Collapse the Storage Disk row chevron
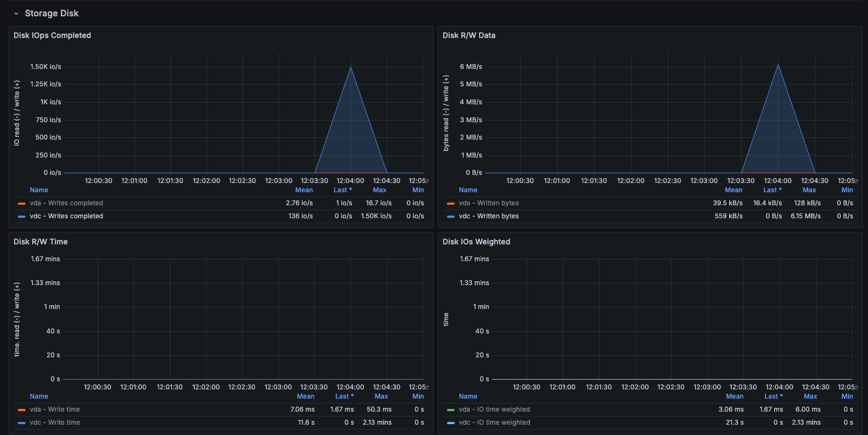Screen dimensions: 868x435 [16, 14]
